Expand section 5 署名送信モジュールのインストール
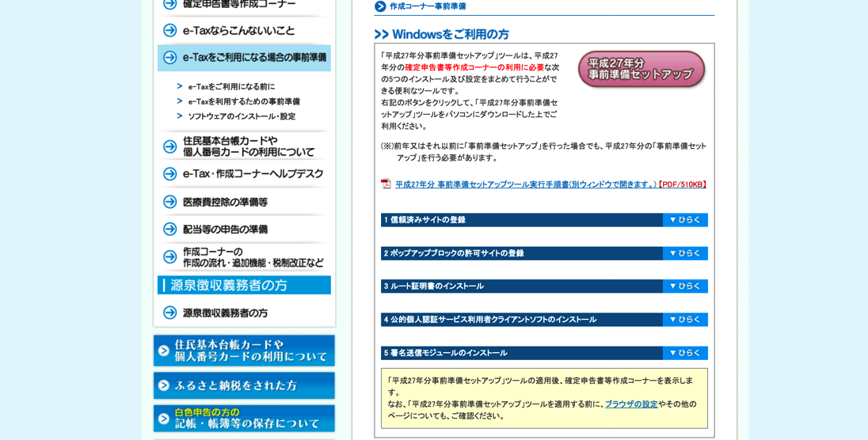Image resolution: width=868 pixels, height=440 pixels. click(x=685, y=352)
